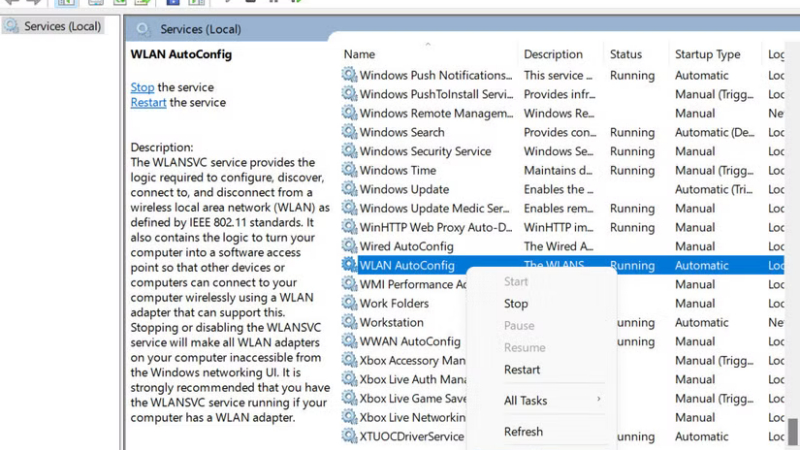
Task: Click the gear icon beside Windows Time
Action: point(349,169)
